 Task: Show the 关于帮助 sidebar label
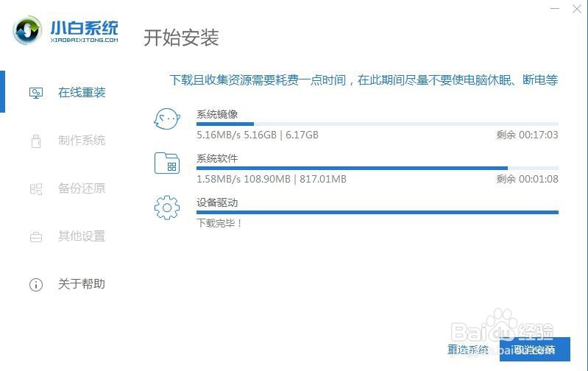pyautogui.click(x=82, y=284)
